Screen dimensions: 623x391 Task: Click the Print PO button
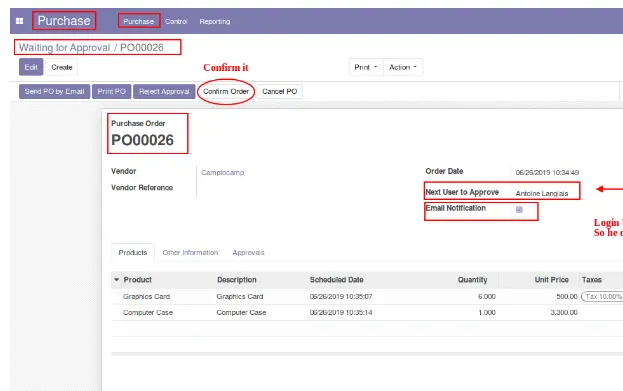112,91
